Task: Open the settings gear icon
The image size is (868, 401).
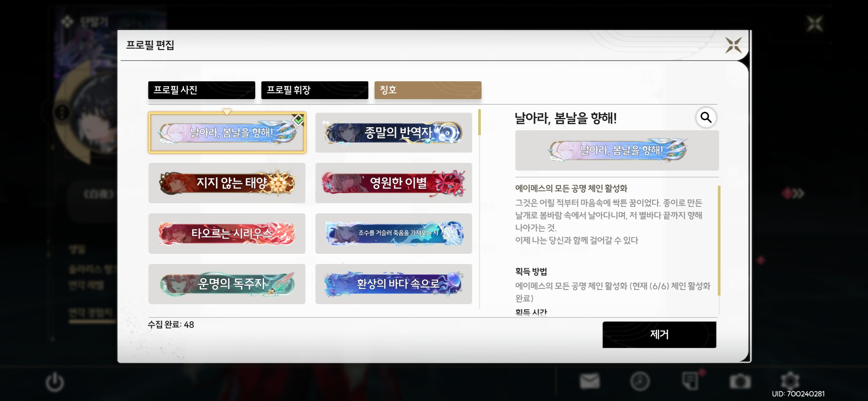Action: point(790,381)
